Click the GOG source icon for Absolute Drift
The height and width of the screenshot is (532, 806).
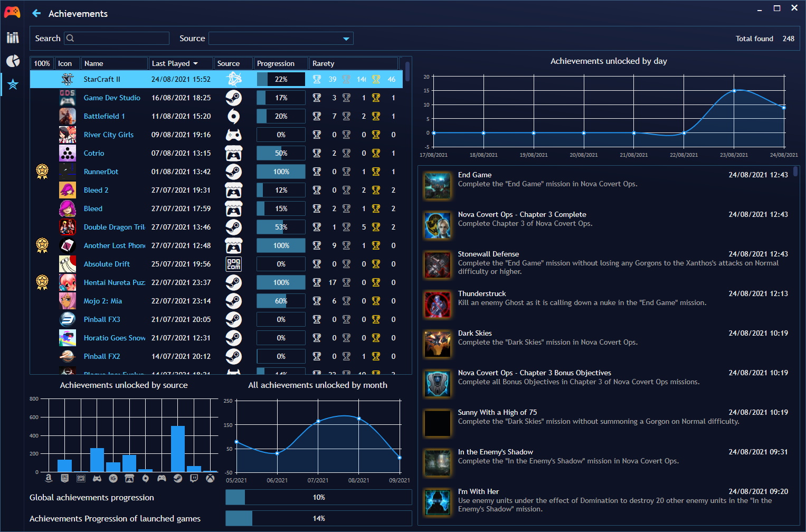234,264
